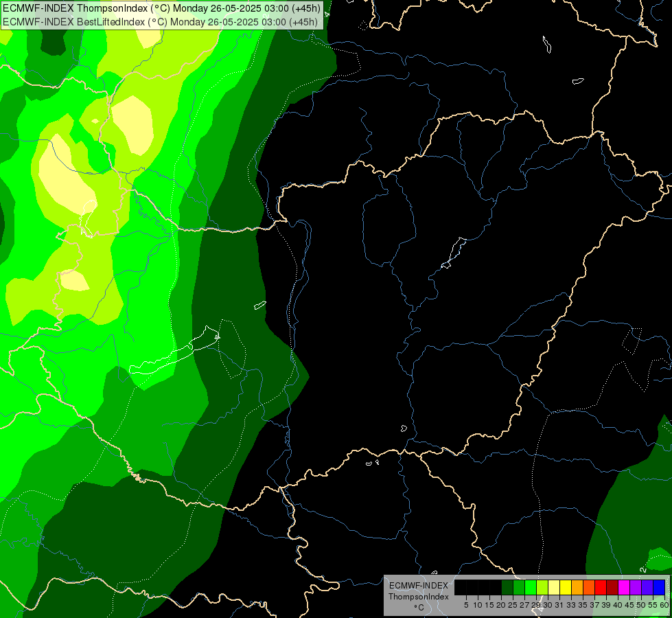Click the '15' tick label on legend

tap(489, 605)
